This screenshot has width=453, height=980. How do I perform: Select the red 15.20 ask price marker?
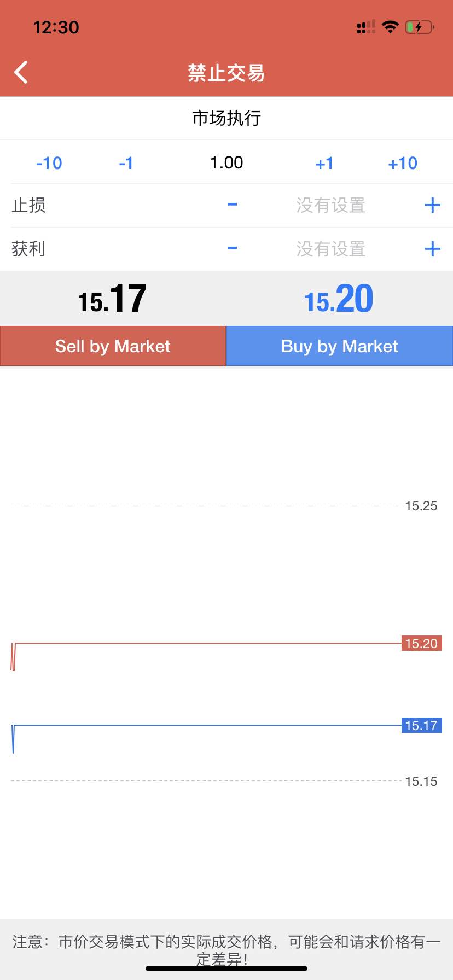(x=421, y=643)
